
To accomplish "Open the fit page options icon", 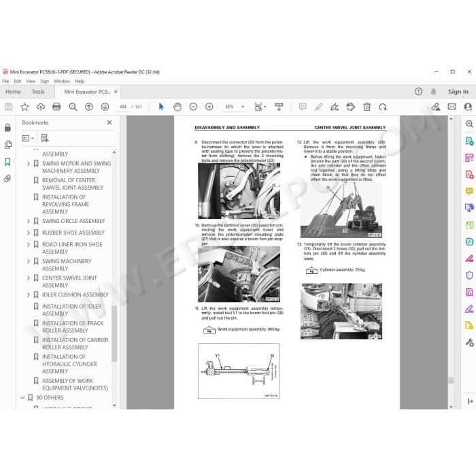I will tap(260, 107).
